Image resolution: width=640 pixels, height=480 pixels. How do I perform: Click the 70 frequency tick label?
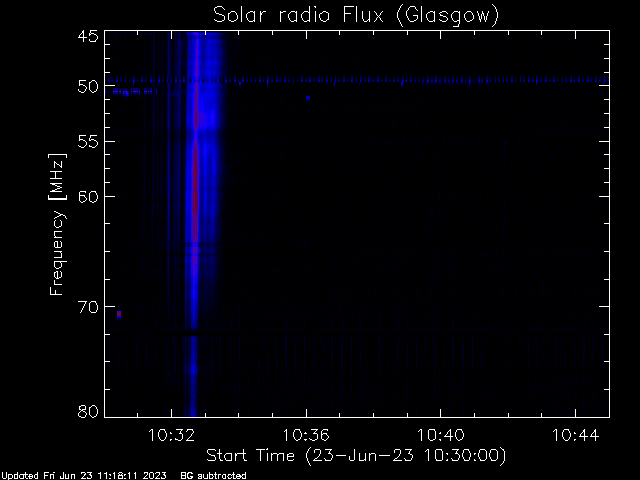point(88,307)
